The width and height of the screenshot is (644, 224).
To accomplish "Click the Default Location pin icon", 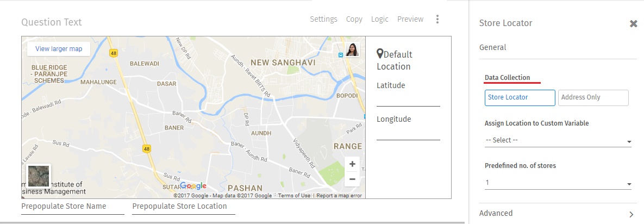I will point(380,54).
